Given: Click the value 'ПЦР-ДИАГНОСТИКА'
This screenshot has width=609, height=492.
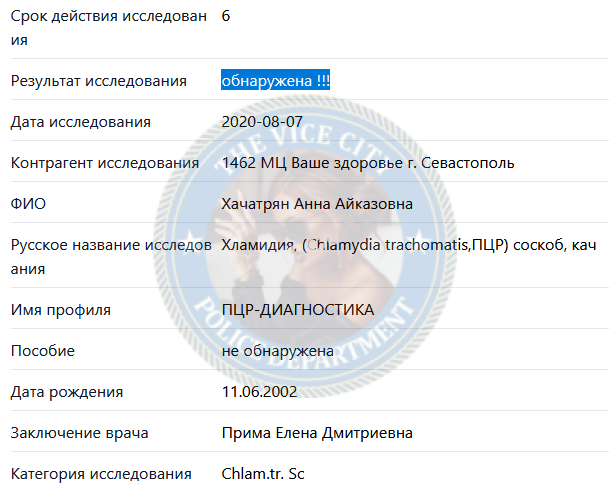Looking at the screenshot, I should coord(298,309).
